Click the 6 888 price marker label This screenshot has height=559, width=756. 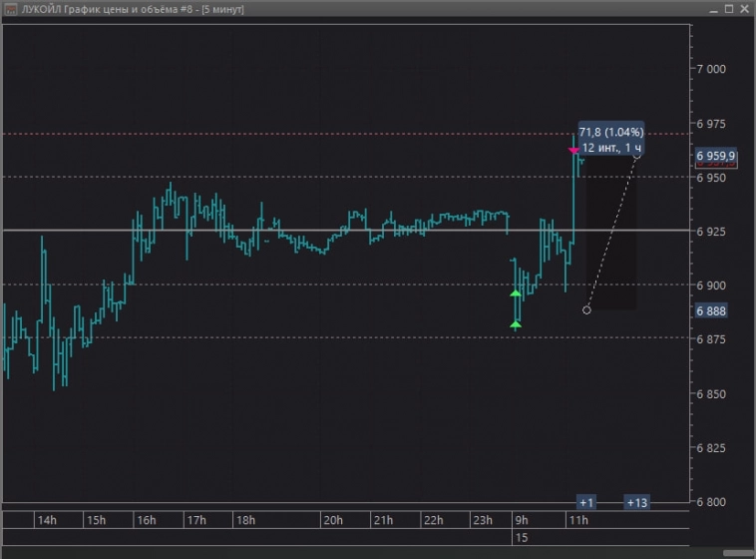[x=711, y=310]
